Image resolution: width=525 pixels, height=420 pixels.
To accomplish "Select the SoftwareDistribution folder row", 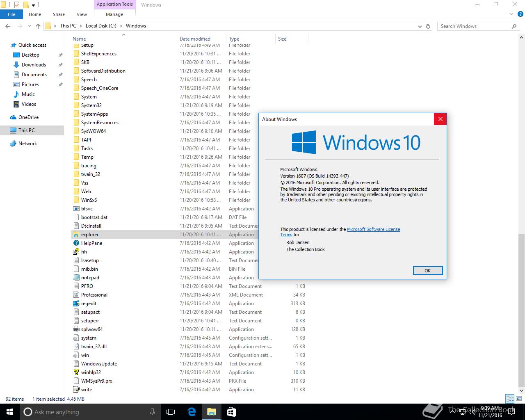I will tap(189, 71).
